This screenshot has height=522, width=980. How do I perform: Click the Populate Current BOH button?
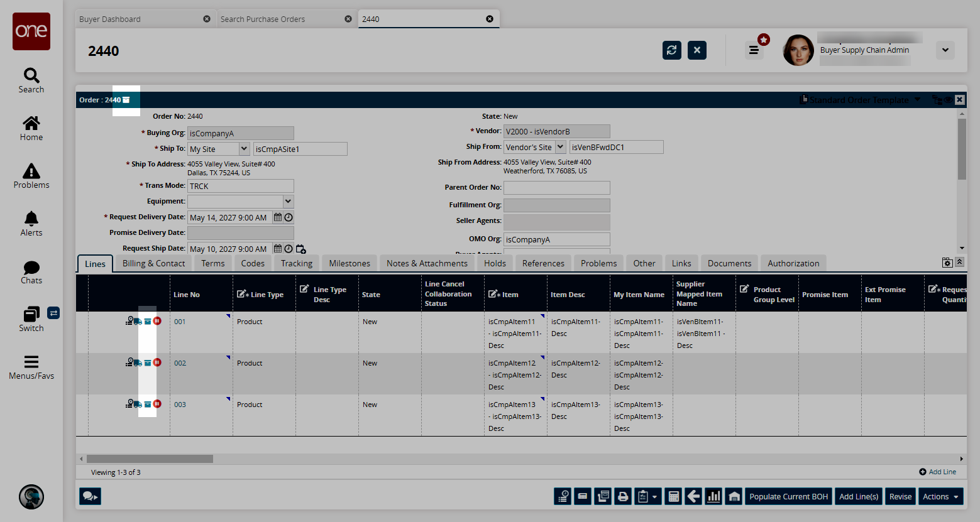click(x=788, y=496)
